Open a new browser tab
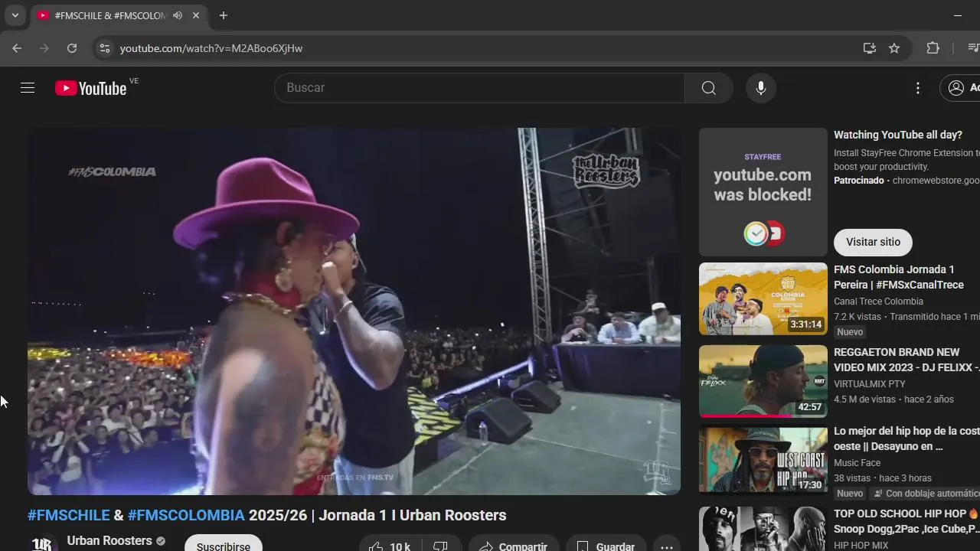Viewport: 980px width, 551px height. pyautogui.click(x=223, y=15)
